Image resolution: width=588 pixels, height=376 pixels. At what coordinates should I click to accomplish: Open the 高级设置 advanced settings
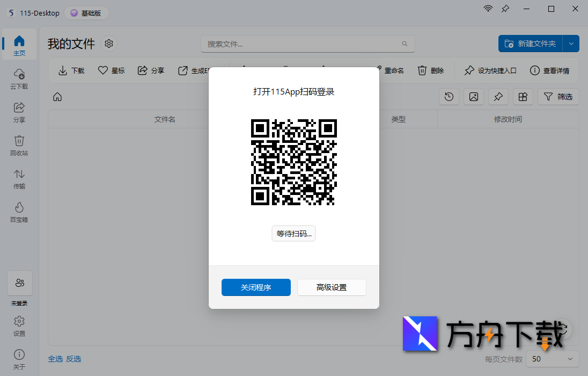(332, 287)
